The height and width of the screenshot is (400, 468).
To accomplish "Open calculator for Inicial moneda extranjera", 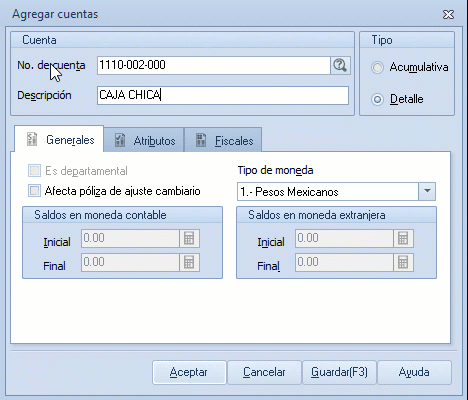I will pyautogui.click(x=403, y=238).
